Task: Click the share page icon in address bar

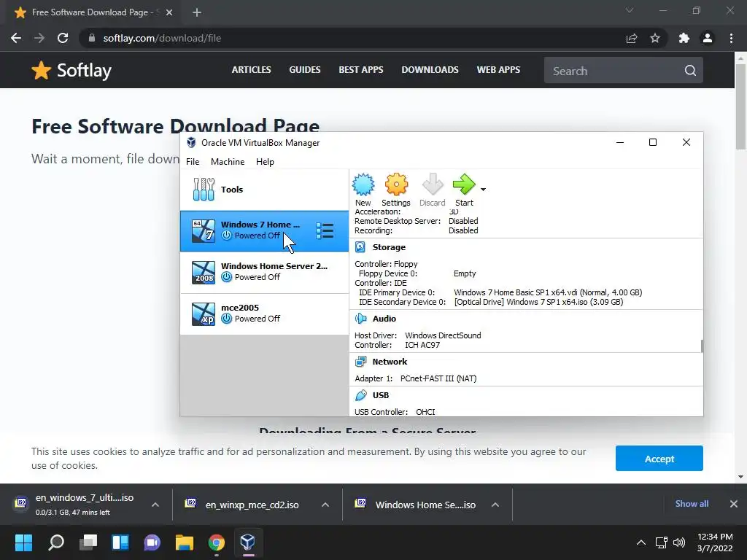Action: [x=632, y=38]
